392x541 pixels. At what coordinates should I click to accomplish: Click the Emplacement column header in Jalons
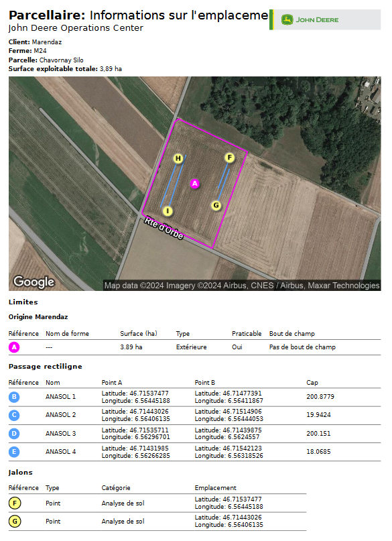(216, 487)
